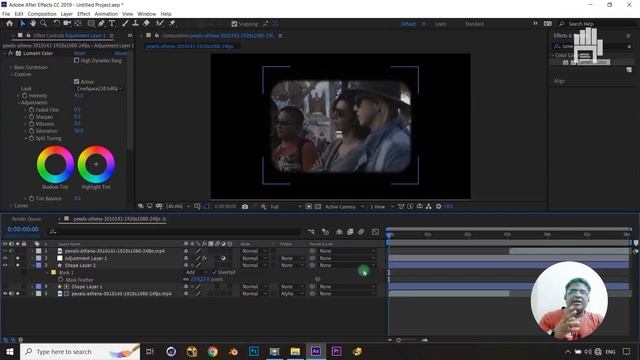Click the Draft 3D icon in timeline
Viewport: 640px width, 360px height.
pos(325,232)
